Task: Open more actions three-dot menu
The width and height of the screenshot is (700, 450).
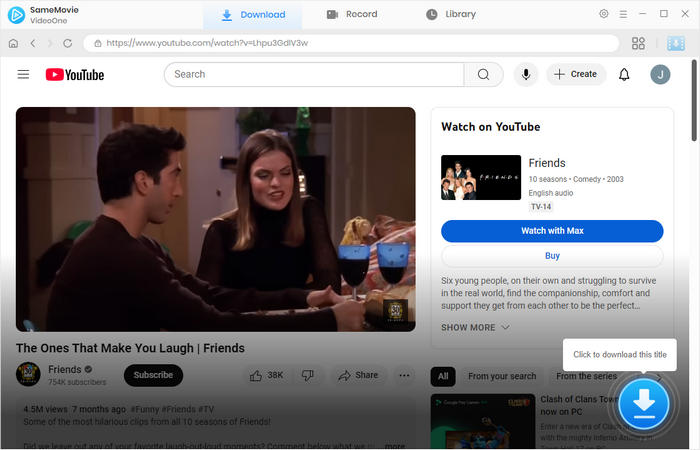Action: tap(404, 375)
